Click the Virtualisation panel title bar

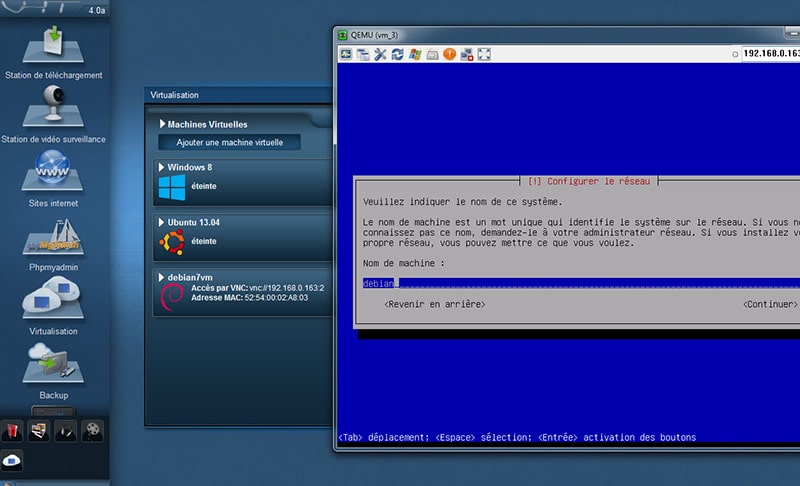click(239, 95)
